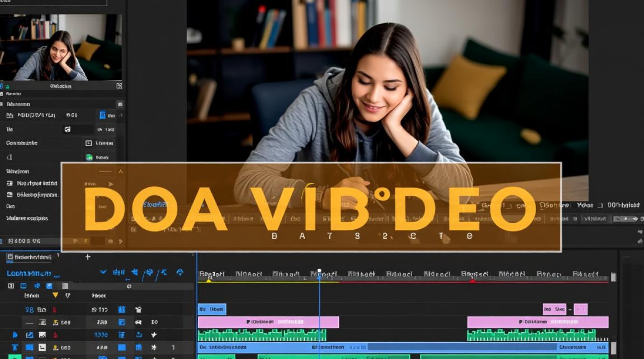Click the yellow marker at the ruler's start
The width and height of the screenshot is (644, 359).
tap(208, 280)
